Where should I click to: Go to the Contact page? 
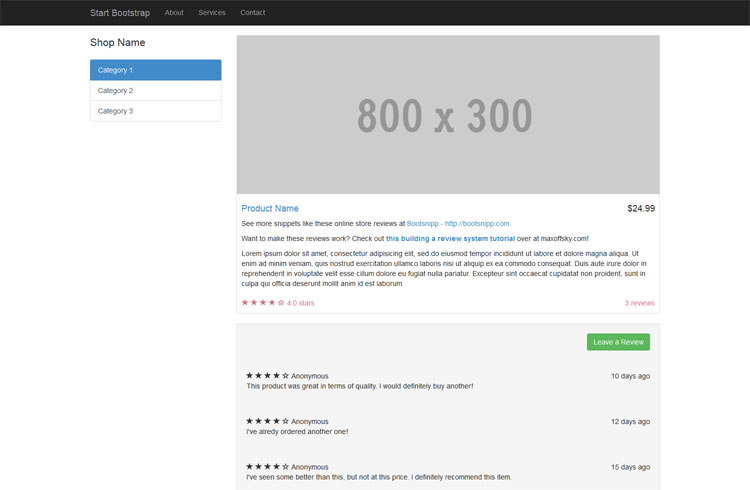pos(253,12)
